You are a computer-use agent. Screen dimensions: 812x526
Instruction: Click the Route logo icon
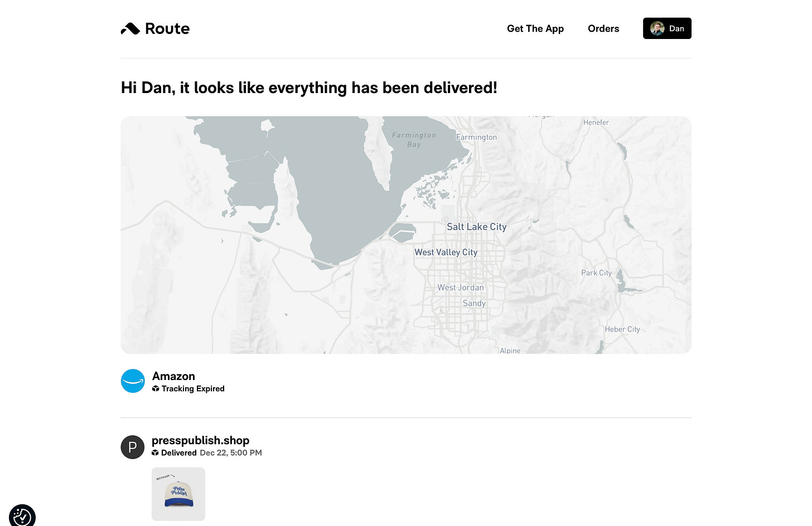point(130,28)
